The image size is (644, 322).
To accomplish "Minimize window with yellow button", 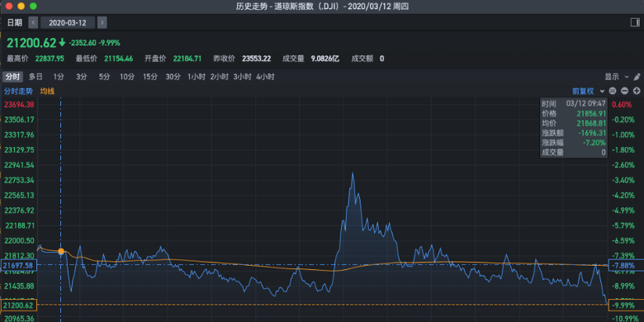I will [x=21, y=6].
